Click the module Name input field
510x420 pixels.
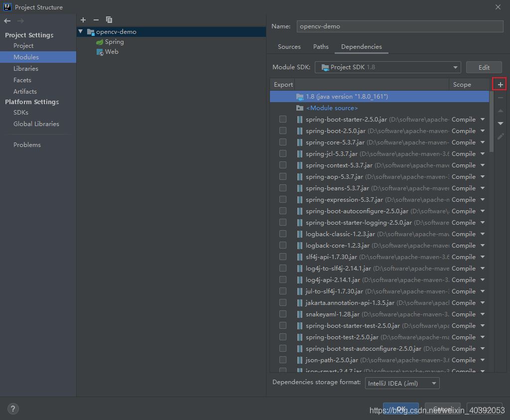(399, 26)
